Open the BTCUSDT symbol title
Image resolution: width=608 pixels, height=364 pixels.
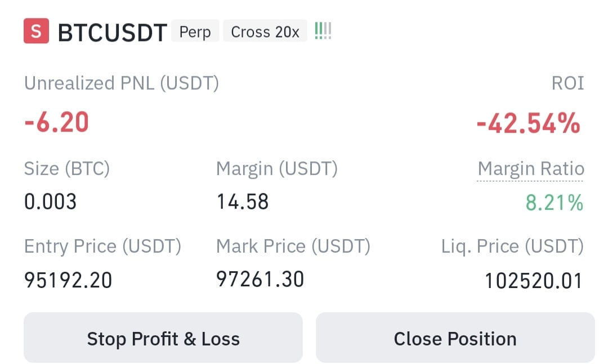pyautogui.click(x=113, y=32)
